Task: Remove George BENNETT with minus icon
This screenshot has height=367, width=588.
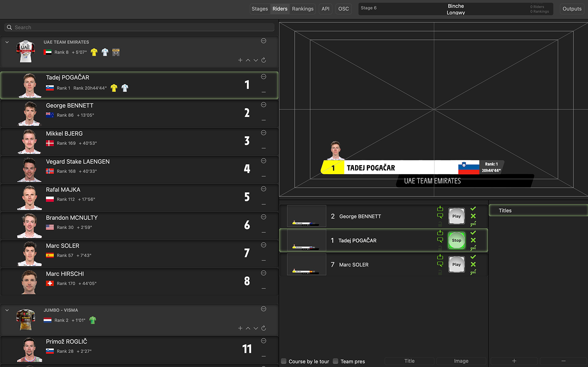Action: pyautogui.click(x=264, y=120)
